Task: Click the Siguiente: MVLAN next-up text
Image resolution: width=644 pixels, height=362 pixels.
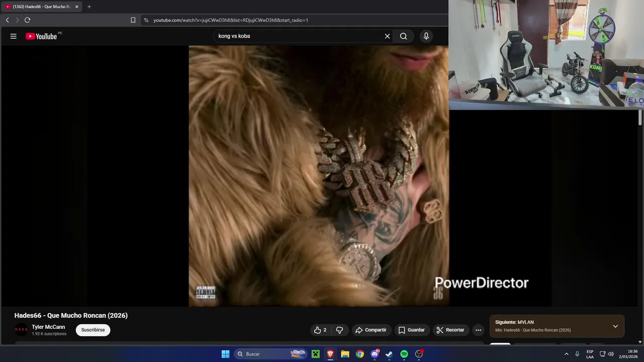Action: [x=514, y=322]
